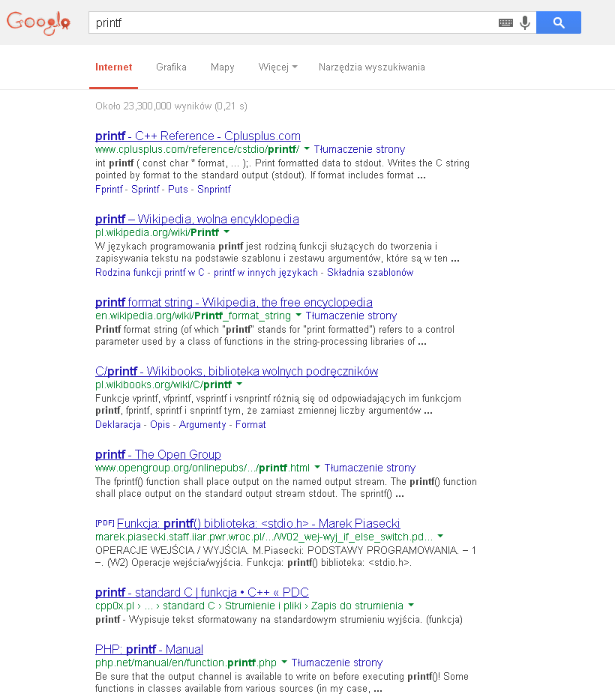Open Rodzina funkcji printf w C sitelink
Viewport: 615px width, 700px height.
pos(149,272)
